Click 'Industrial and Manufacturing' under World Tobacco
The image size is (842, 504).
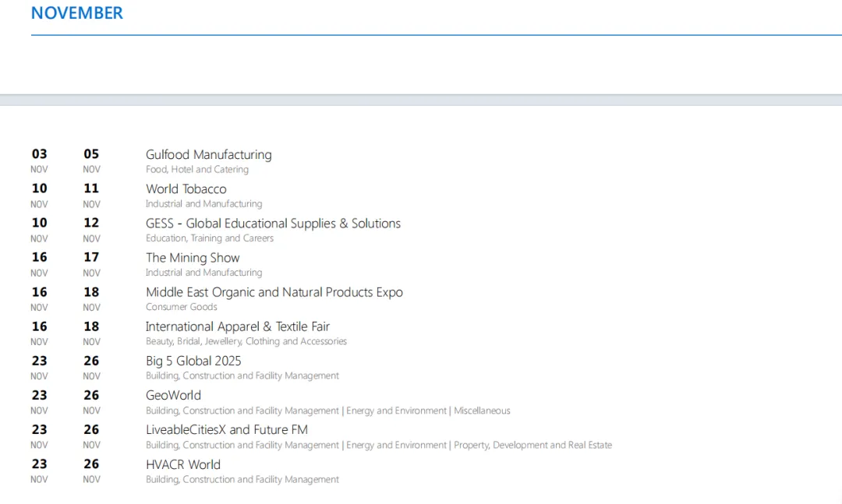point(203,204)
